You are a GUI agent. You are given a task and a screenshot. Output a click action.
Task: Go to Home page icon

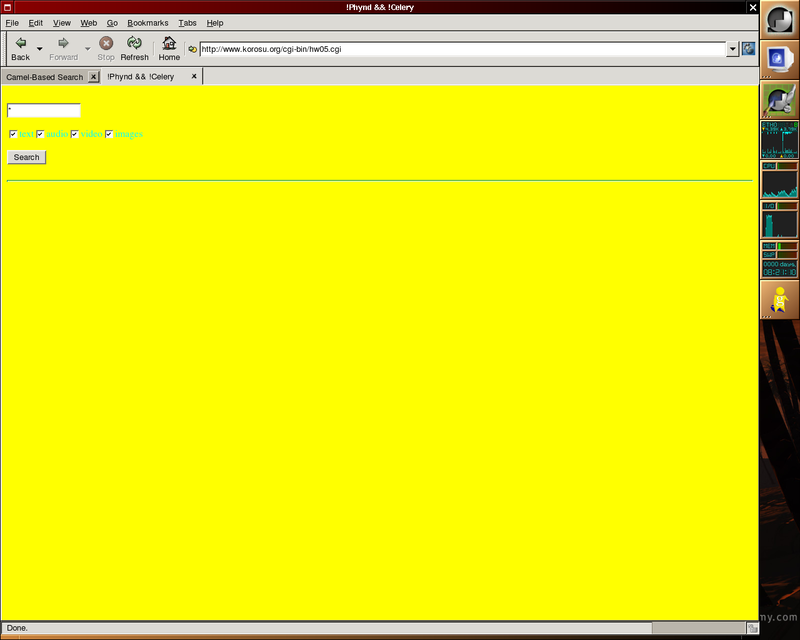169,42
